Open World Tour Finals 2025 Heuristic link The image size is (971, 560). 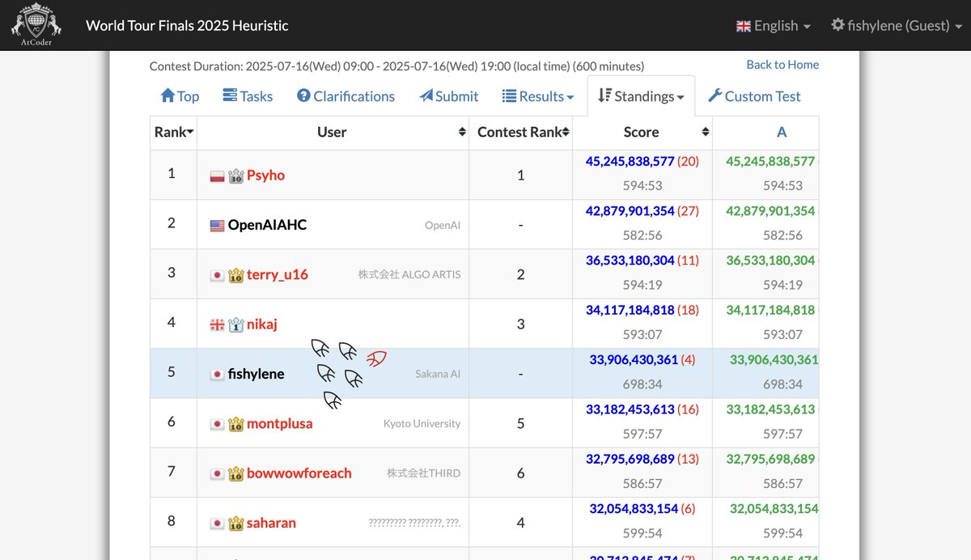pos(187,25)
